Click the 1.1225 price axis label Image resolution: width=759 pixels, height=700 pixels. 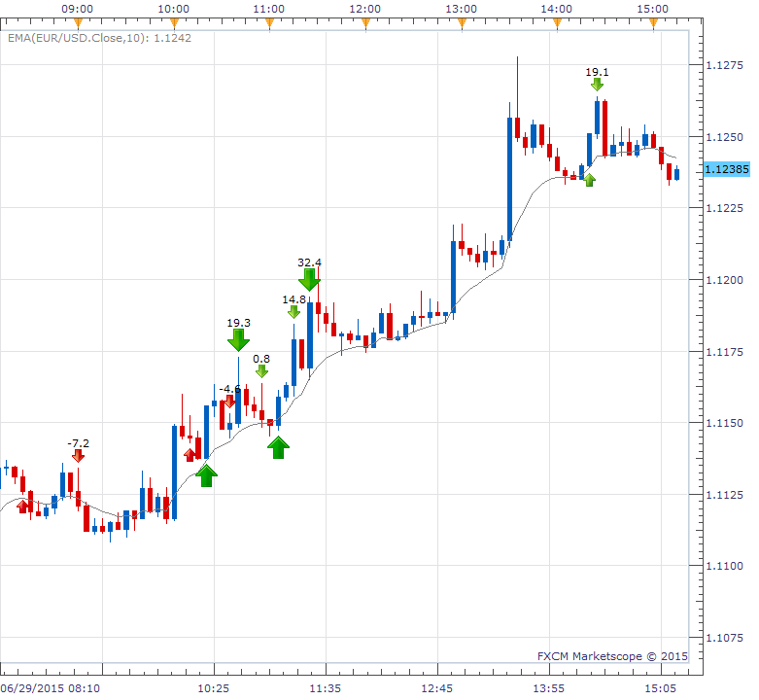coord(725,208)
